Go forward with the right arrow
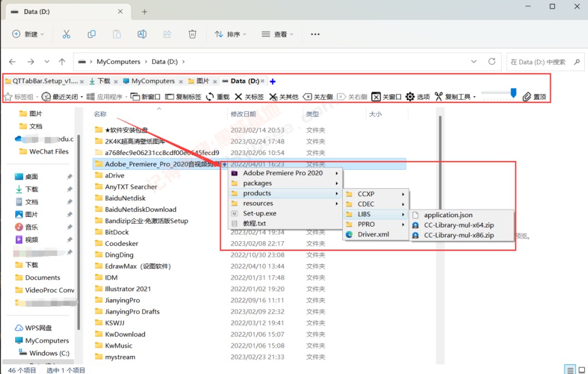Screen dimensions: 588x374 coord(31,62)
